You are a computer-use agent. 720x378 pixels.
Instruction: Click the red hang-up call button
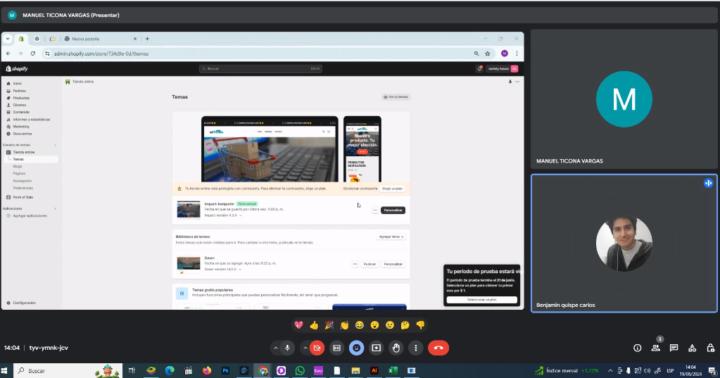click(x=438, y=348)
